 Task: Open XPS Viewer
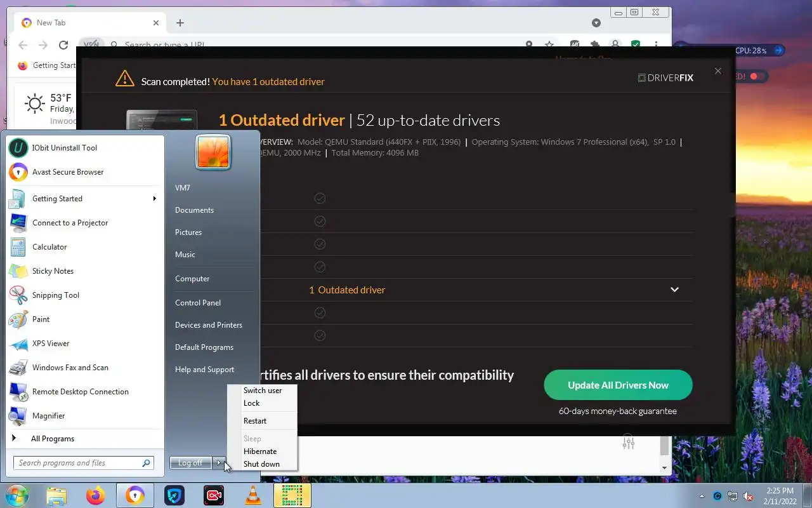[x=85, y=344]
